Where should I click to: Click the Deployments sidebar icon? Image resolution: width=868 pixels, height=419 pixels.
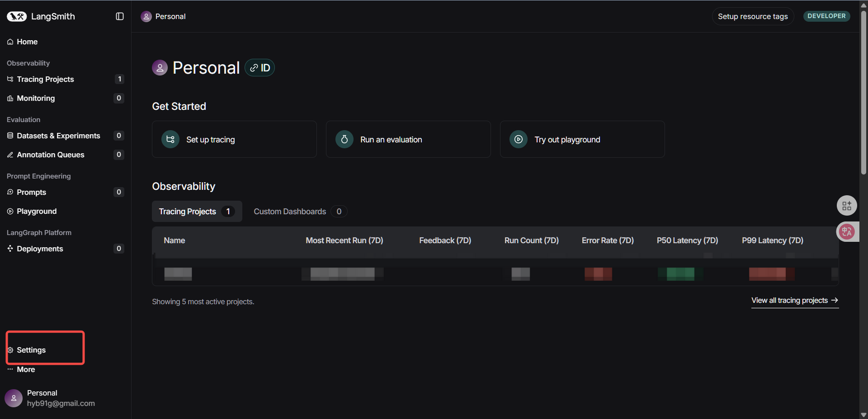pyautogui.click(x=10, y=249)
